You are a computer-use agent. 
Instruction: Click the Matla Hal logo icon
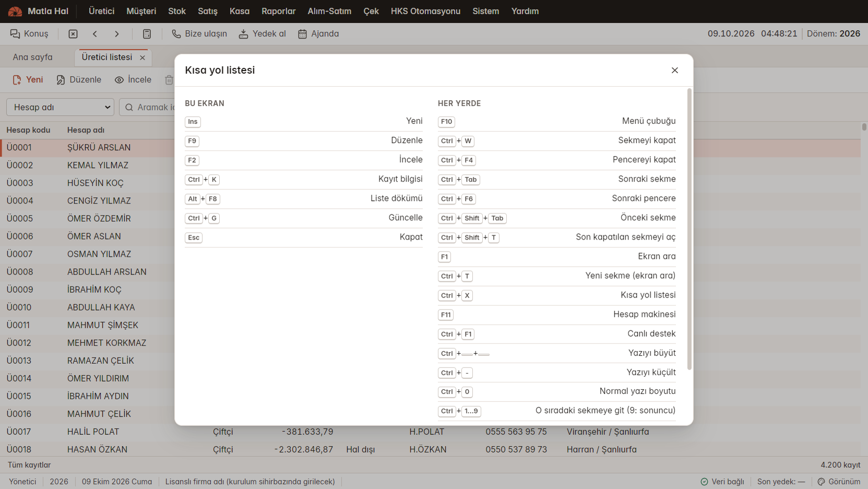pyautogui.click(x=15, y=11)
